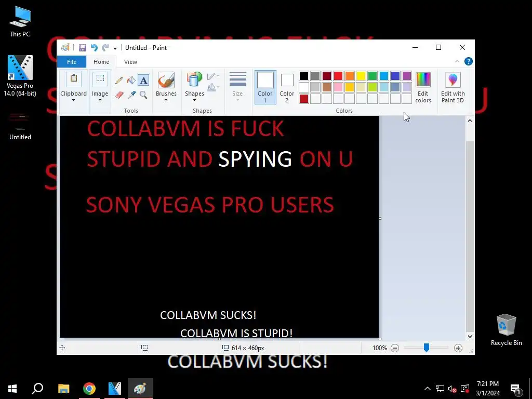The width and height of the screenshot is (532, 399).
Task: Open Google Chrome from taskbar
Action: click(89, 389)
